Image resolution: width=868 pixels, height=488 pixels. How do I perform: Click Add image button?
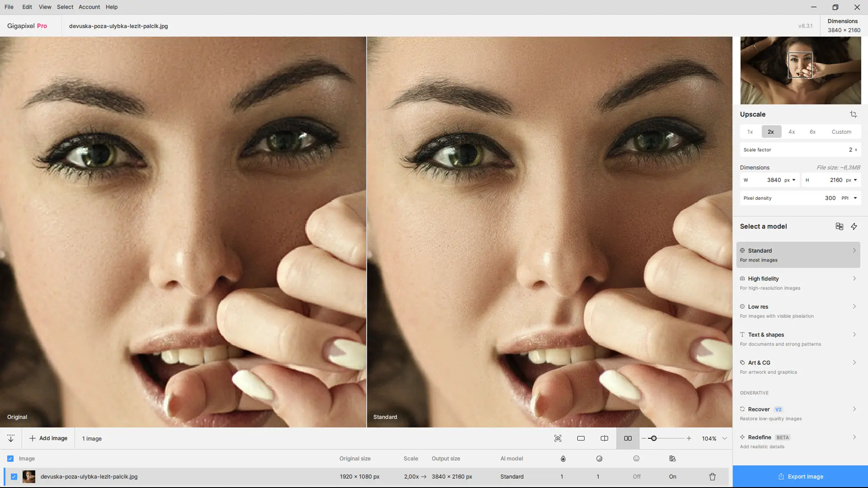click(x=48, y=438)
